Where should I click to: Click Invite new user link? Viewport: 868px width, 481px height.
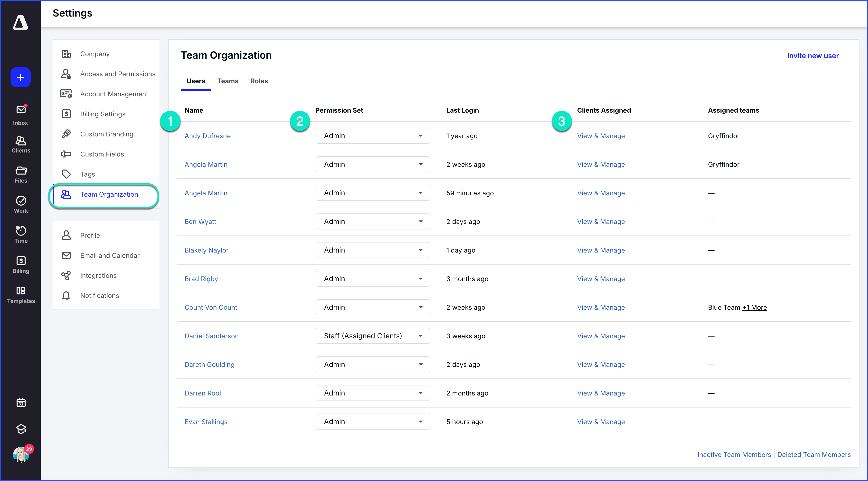click(x=812, y=56)
